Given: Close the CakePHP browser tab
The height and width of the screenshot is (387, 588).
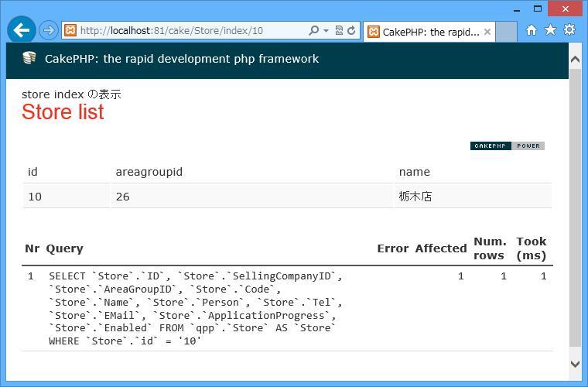Looking at the screenshot, I should [487, 32].
